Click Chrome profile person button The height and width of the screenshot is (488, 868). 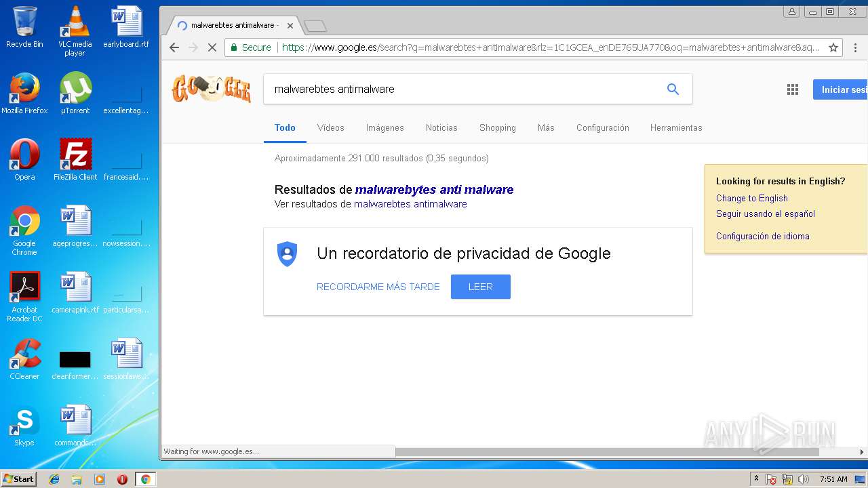coord(791,12)
